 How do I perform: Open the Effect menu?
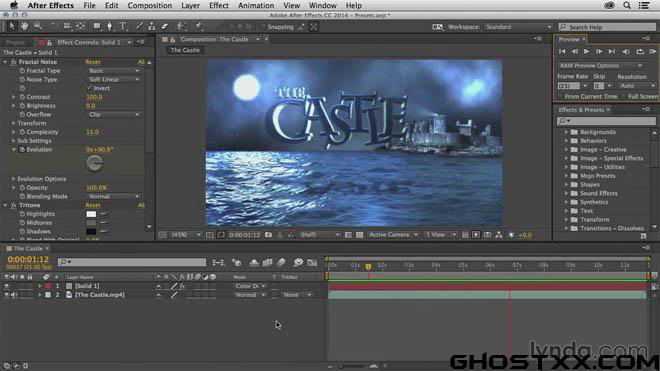click(219, 5)
